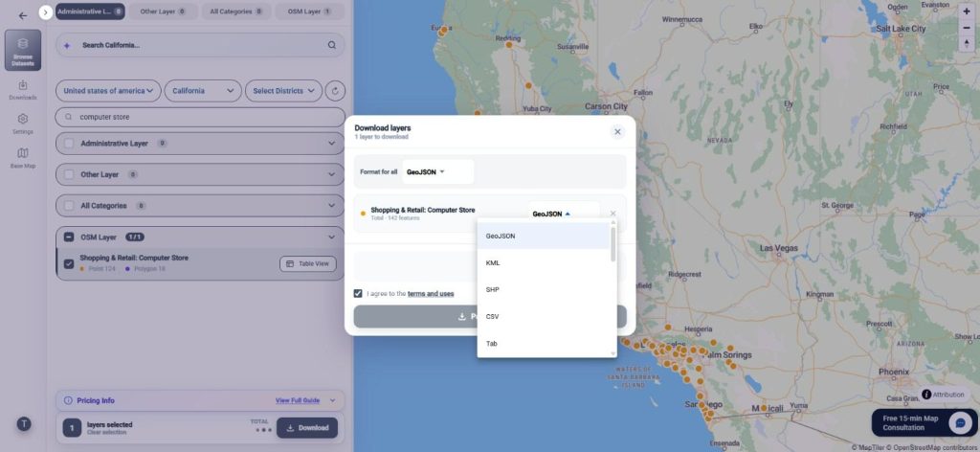Open Table View for Computer Store
The height and width of the screenshot is (452, 980).
coord(307,263)
